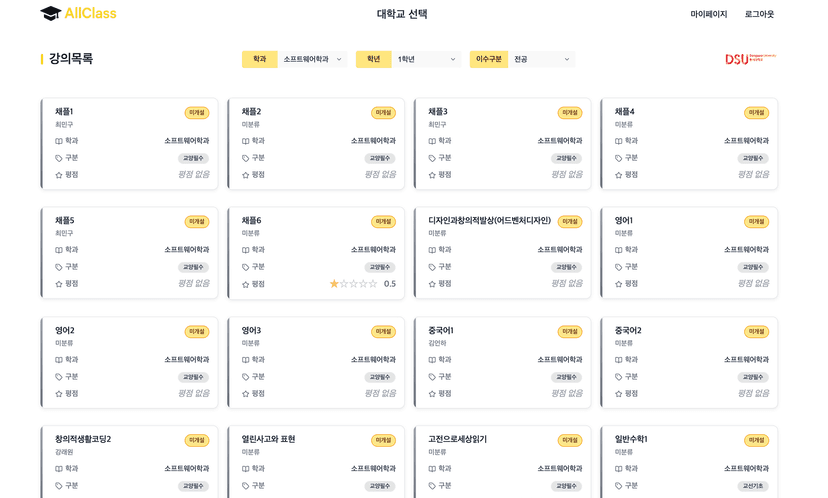Click 로그아웃 in the header

pyautogui.click(x=759, y=14)
